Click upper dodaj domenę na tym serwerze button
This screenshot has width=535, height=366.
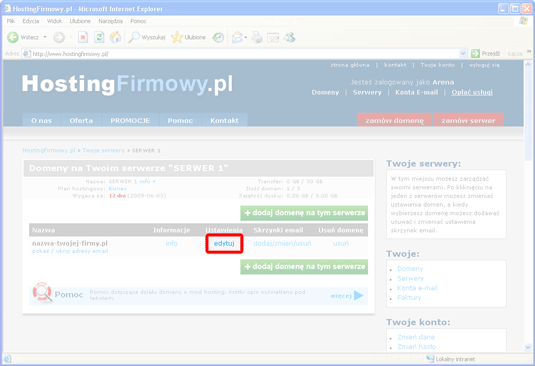coord(304,213)
